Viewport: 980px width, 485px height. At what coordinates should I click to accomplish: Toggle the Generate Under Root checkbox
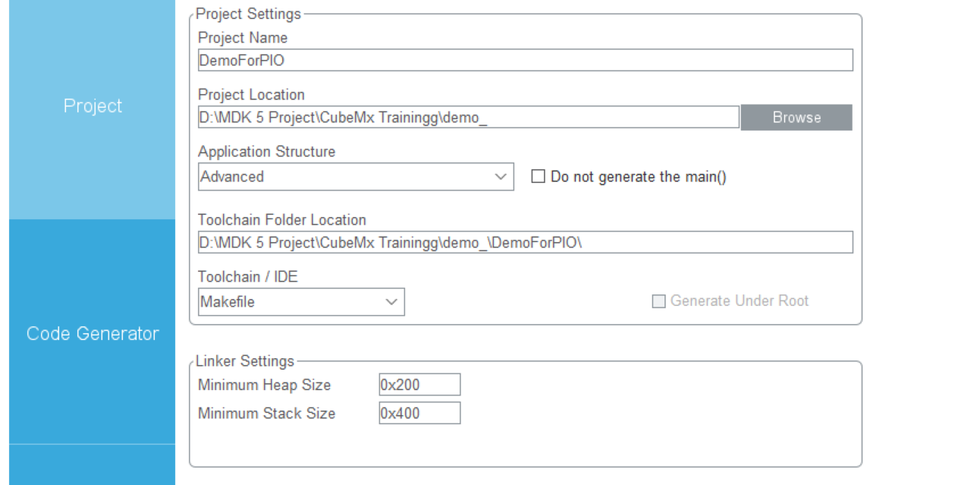tap(658, 301)
